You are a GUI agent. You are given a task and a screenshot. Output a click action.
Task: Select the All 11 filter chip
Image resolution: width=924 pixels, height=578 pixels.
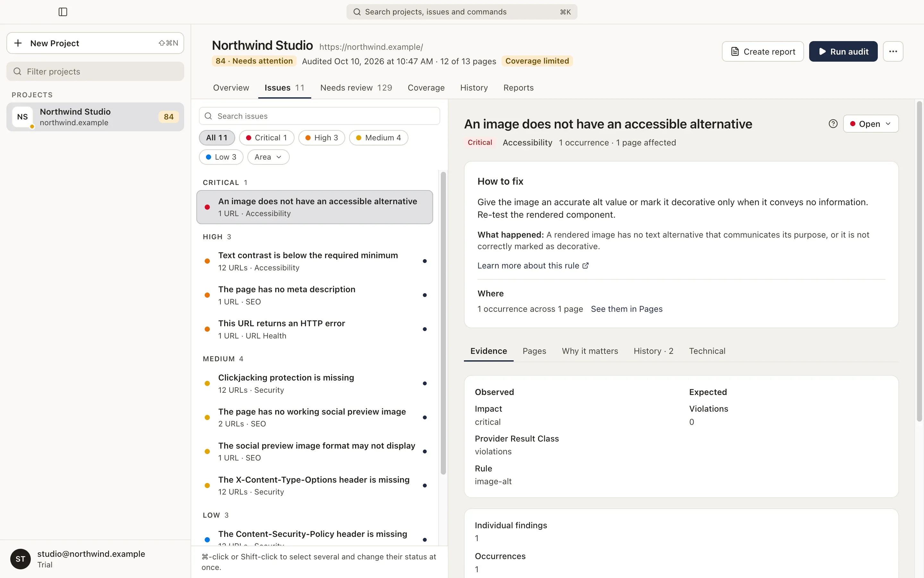click(217, 138)
